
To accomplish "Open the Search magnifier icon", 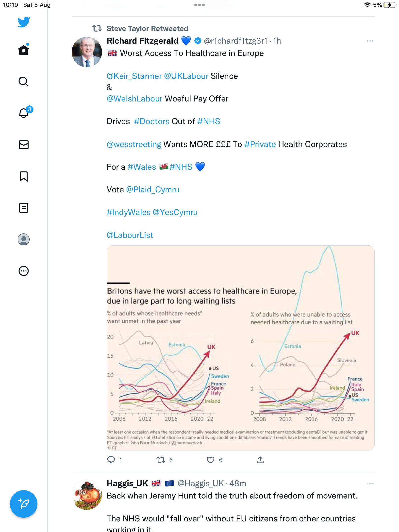I will coord(24,82).
